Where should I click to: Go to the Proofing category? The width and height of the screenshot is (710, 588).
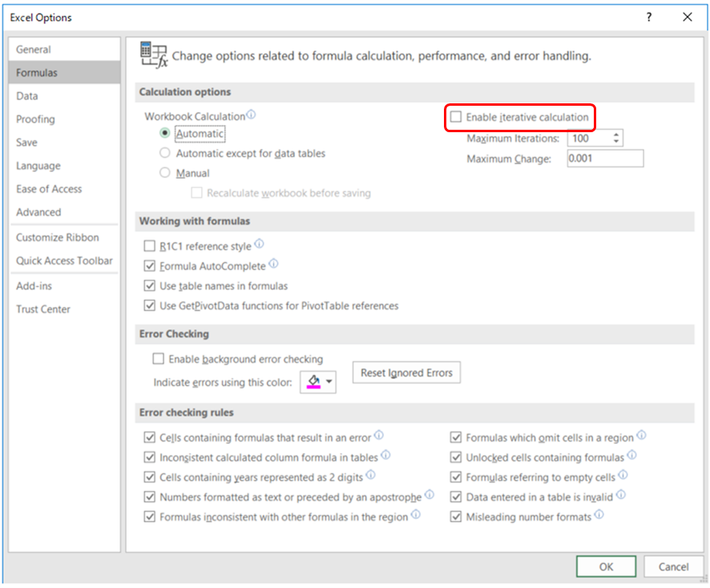[x=64, y=119]
